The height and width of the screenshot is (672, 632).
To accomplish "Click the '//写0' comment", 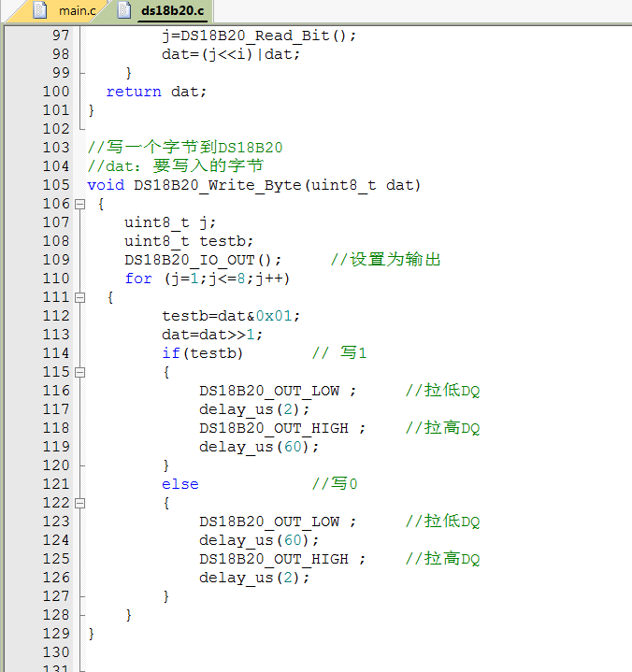I will point(335,484).
